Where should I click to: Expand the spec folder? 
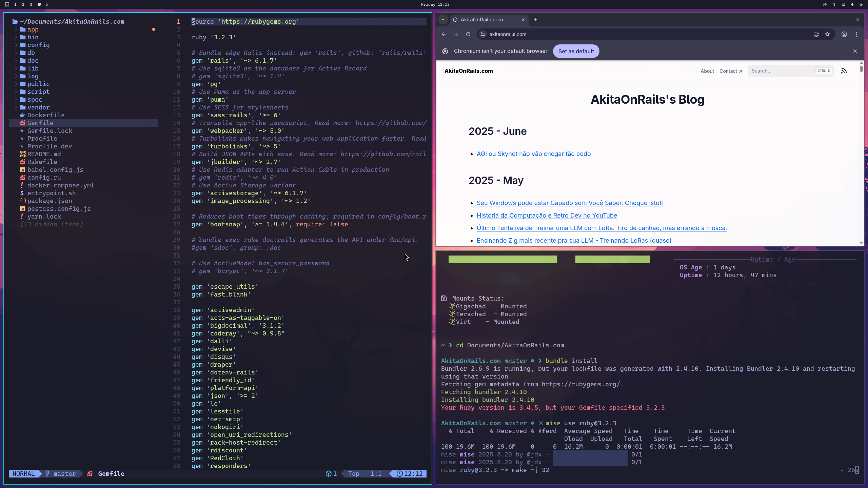(16, 100)
